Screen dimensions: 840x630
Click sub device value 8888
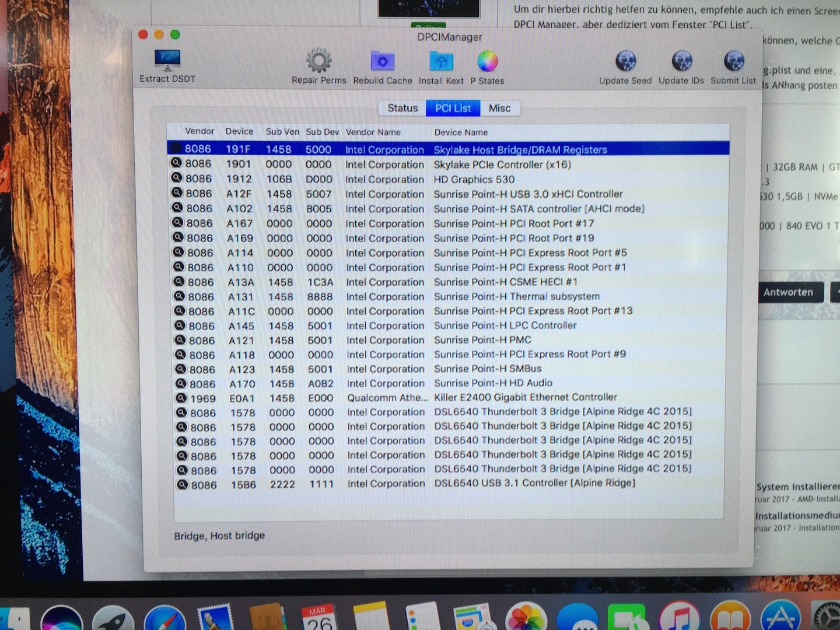pyautogui.click(x=320, y=297)
